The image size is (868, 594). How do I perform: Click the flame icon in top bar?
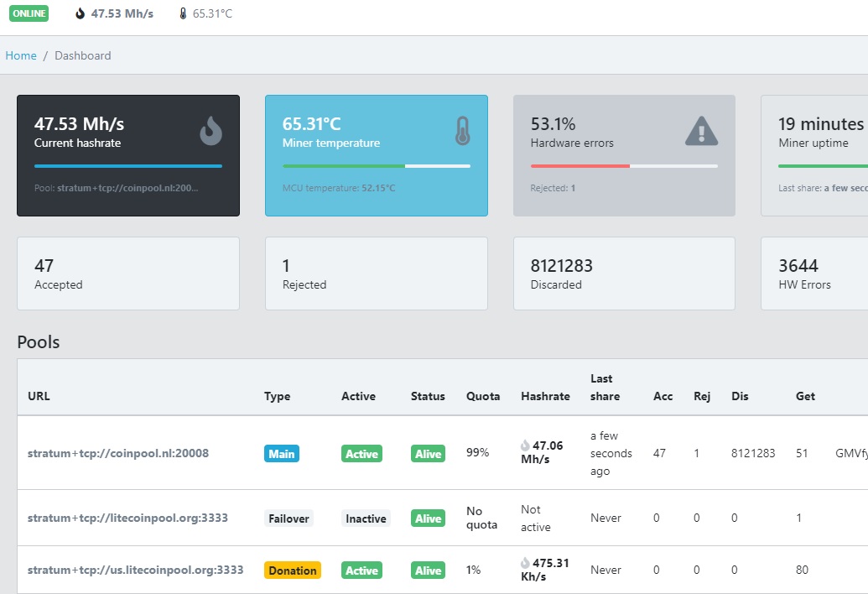pyautogui.click(x=81, y=13)
